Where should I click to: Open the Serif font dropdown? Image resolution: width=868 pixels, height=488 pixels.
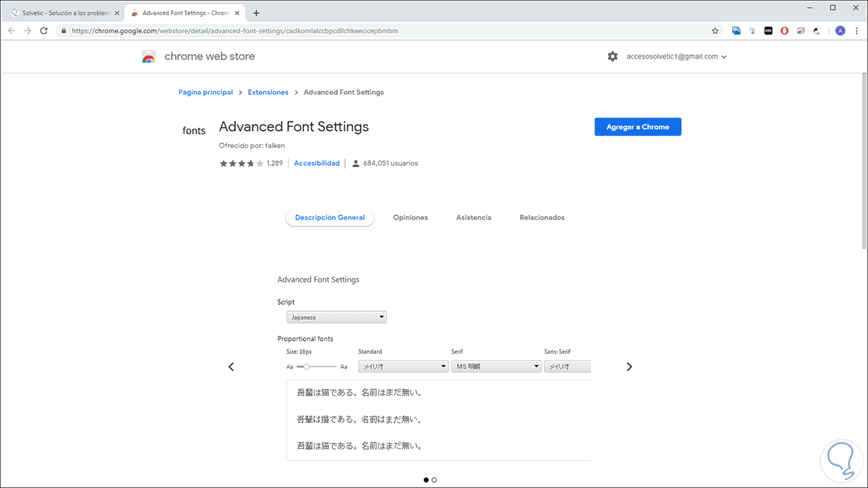(496, 367)
